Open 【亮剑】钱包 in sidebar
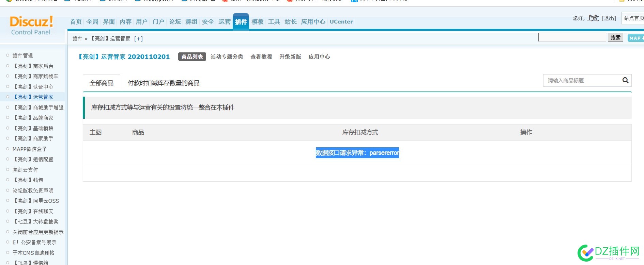The width and height of the screenshot is (644, 265). pyautogui.click(x=28, y=180)
